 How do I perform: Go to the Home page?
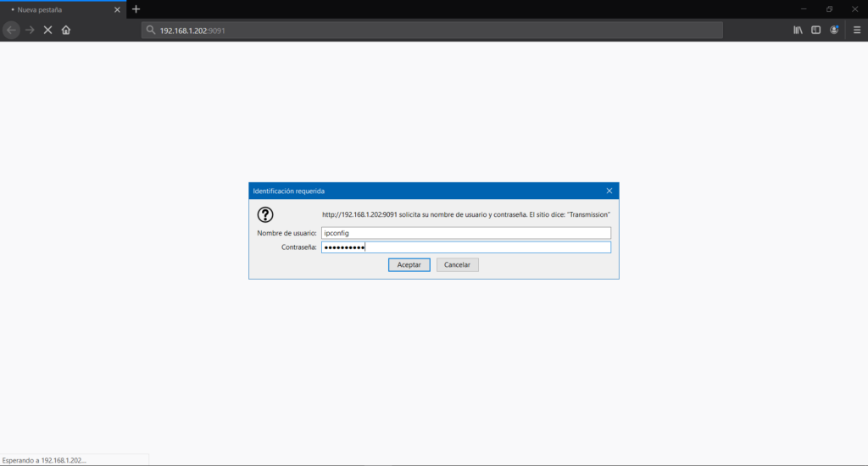66,30
